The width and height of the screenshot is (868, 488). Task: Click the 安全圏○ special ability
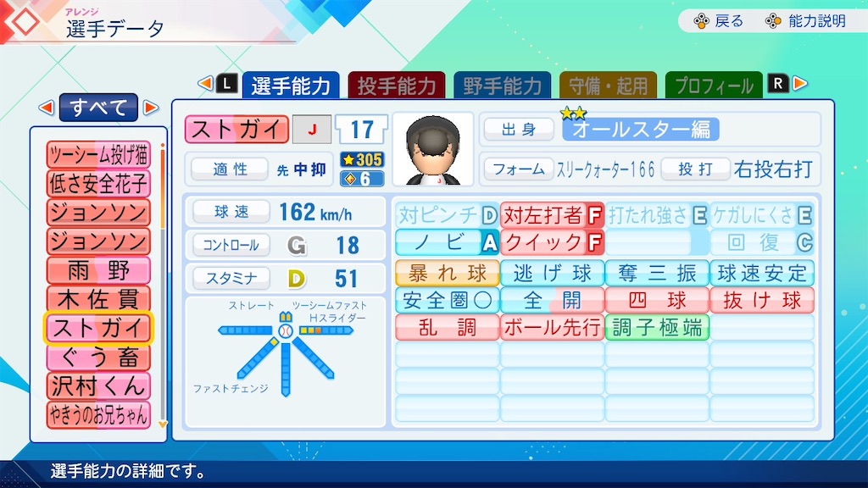(448, 300)
